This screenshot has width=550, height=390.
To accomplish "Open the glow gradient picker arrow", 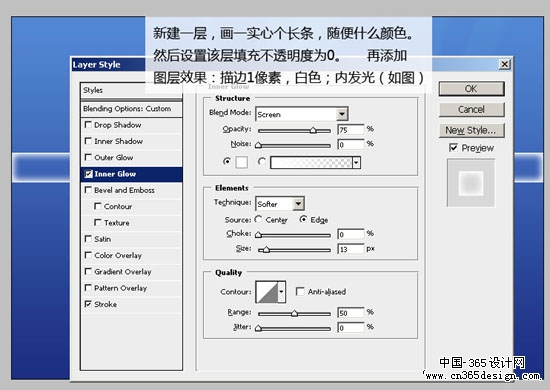I will tap(356, 163).
